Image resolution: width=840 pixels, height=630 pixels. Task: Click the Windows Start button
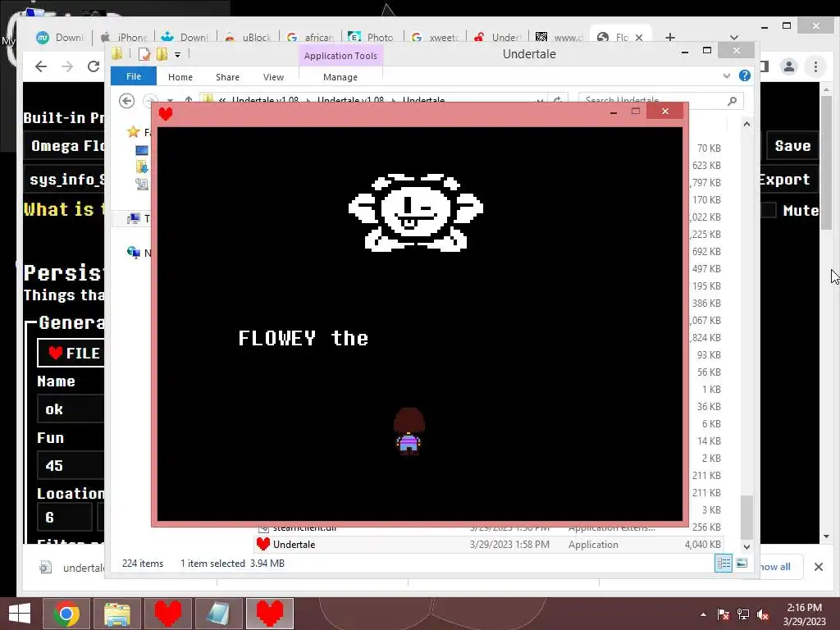pos(20,614)
